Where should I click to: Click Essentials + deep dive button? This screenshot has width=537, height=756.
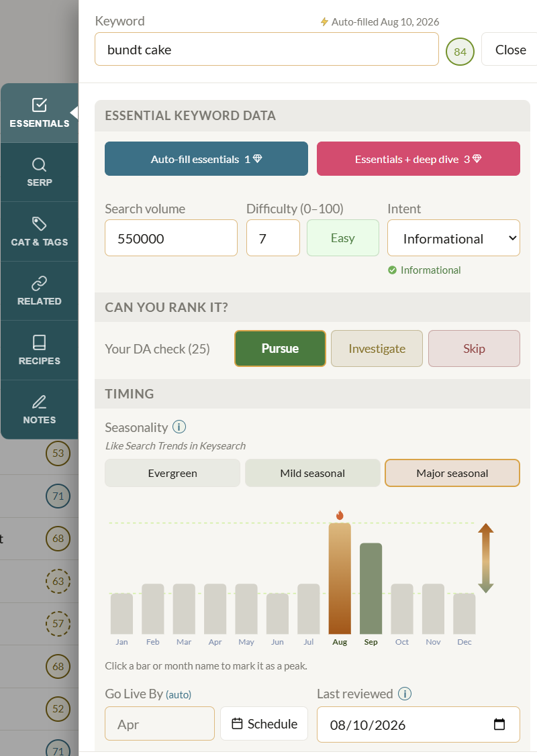[x=418, y=158]
